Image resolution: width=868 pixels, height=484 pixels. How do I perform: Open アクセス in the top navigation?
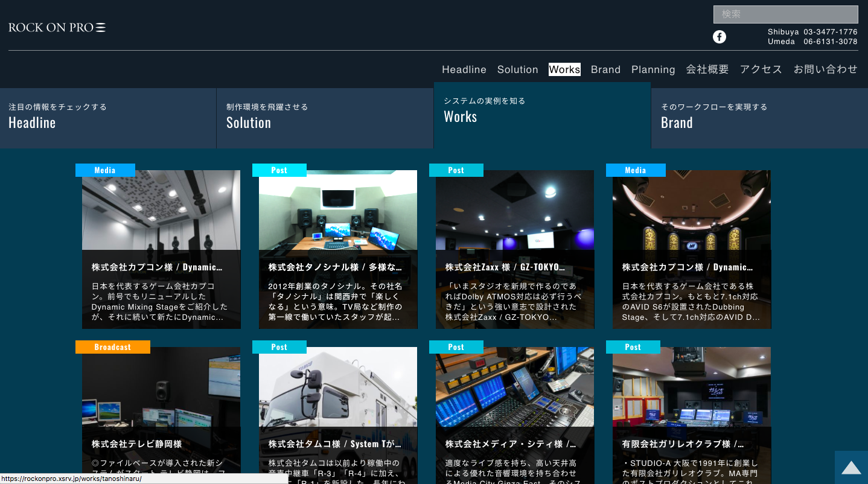761,69
